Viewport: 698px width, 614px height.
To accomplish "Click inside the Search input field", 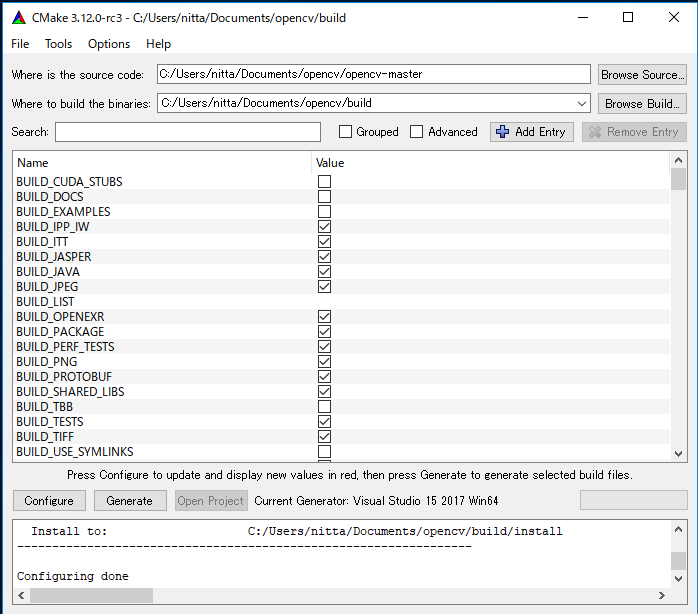I will click(x=188, y=132).
